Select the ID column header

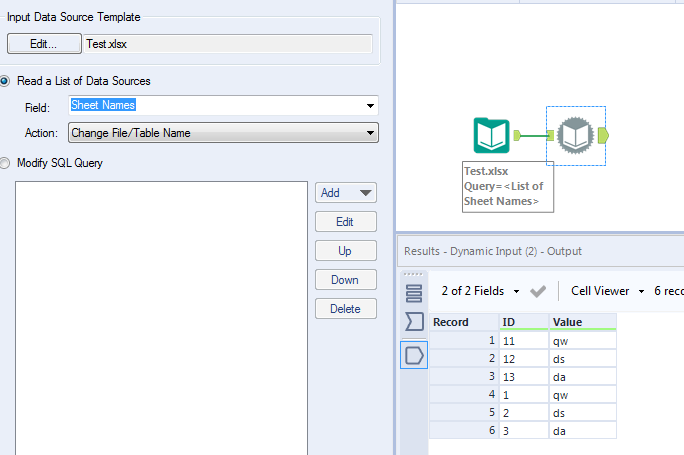pos(524,322)
